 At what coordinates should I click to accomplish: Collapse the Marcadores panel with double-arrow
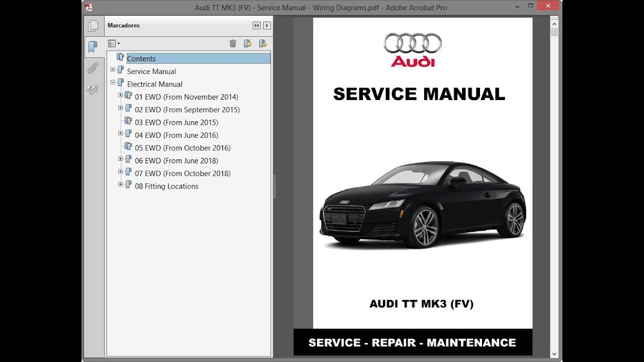[257, 26]
